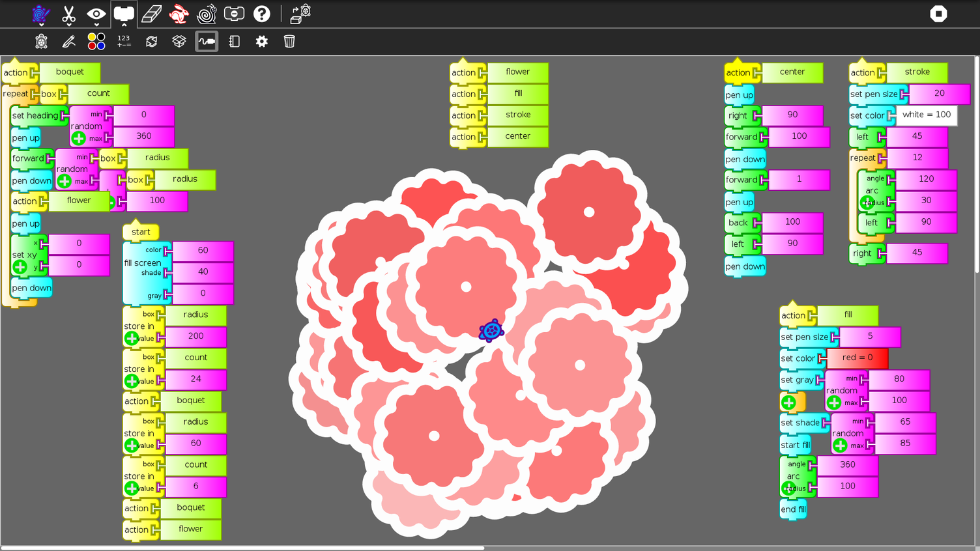Open the trash can to view deleted blocks

point(289,41)
